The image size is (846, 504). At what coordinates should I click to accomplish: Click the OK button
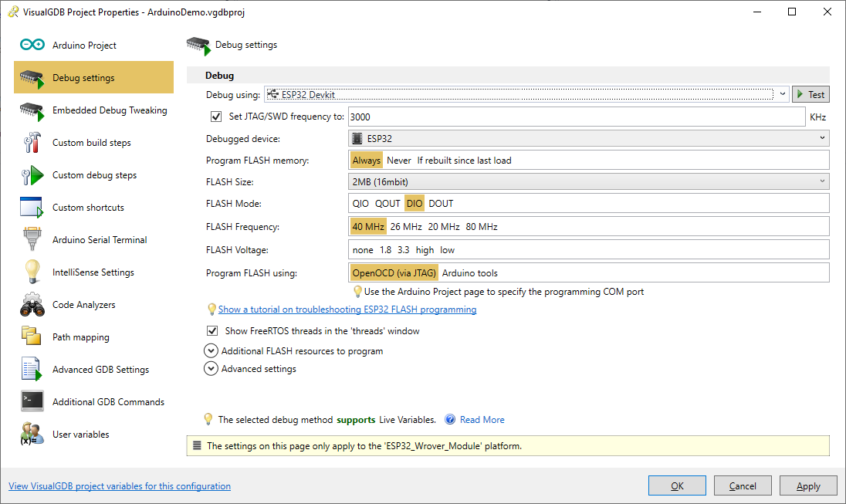(677, 485)
